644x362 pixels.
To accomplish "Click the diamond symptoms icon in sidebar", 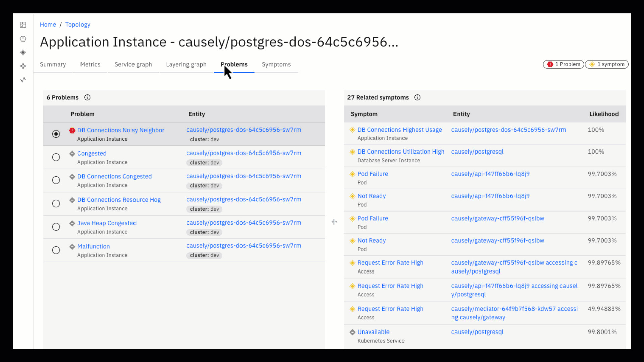I will tap(23, 52).
